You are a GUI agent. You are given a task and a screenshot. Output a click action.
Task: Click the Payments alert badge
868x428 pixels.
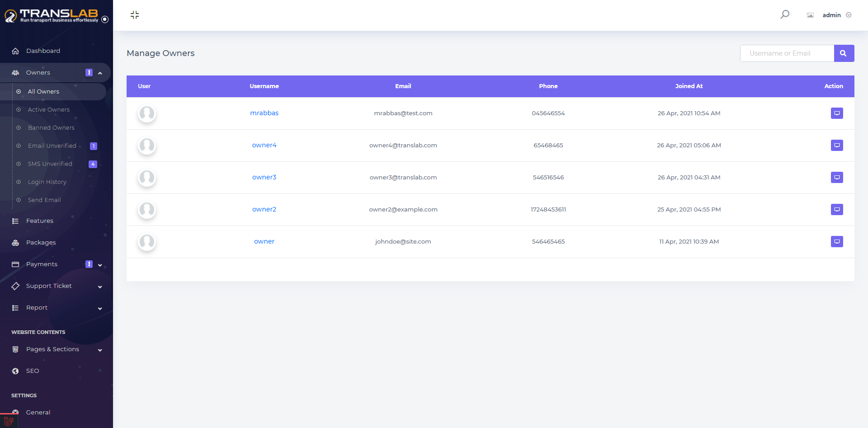[89, 264]
